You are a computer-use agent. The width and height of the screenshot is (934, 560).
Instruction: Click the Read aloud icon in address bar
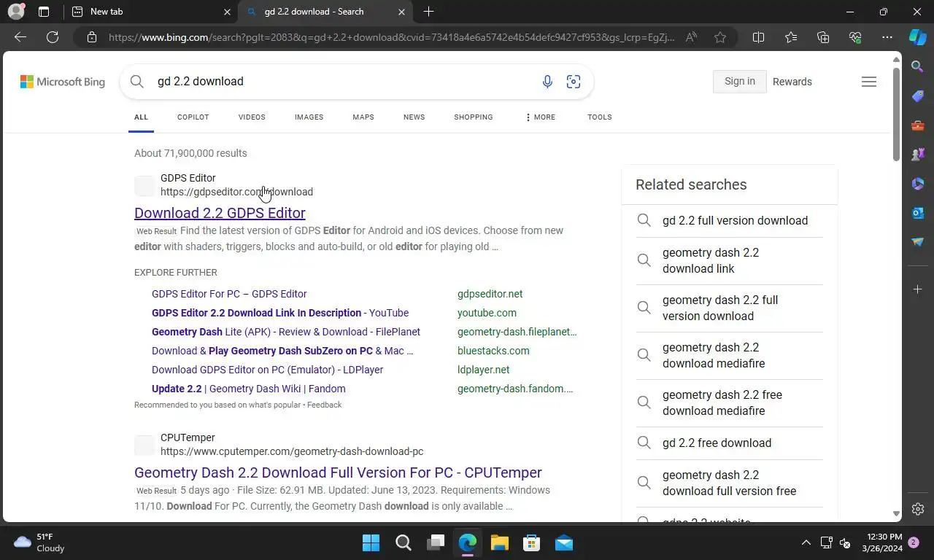coord(691,37)
